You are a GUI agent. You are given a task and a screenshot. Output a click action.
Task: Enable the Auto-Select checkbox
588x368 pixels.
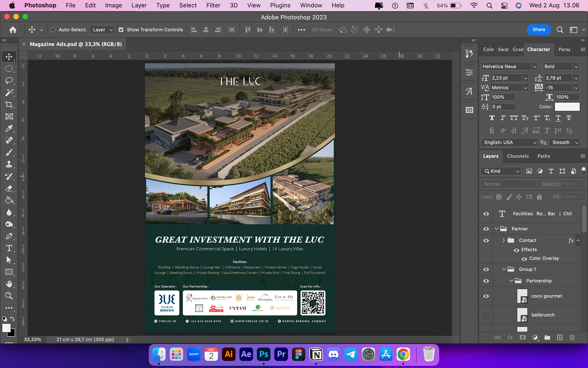pos(53,30)
